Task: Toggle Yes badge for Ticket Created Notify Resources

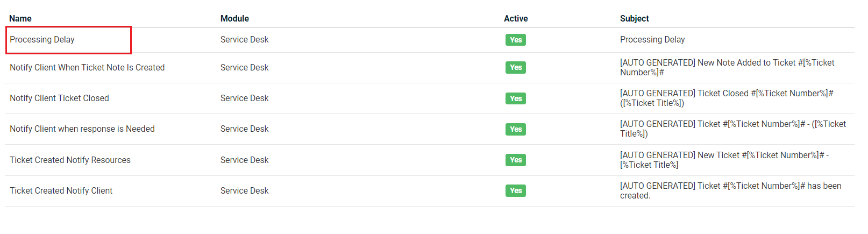Action: tap(516, 160)
